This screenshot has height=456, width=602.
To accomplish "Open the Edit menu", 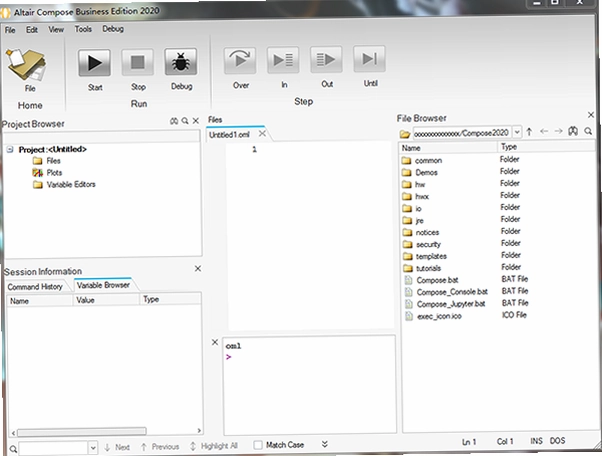I will [32, 30].
